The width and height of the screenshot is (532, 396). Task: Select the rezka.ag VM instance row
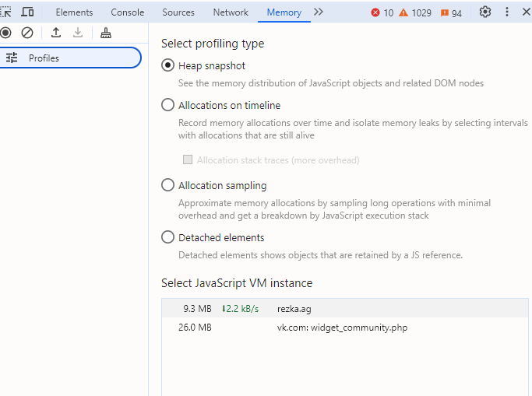coord(345,309)
